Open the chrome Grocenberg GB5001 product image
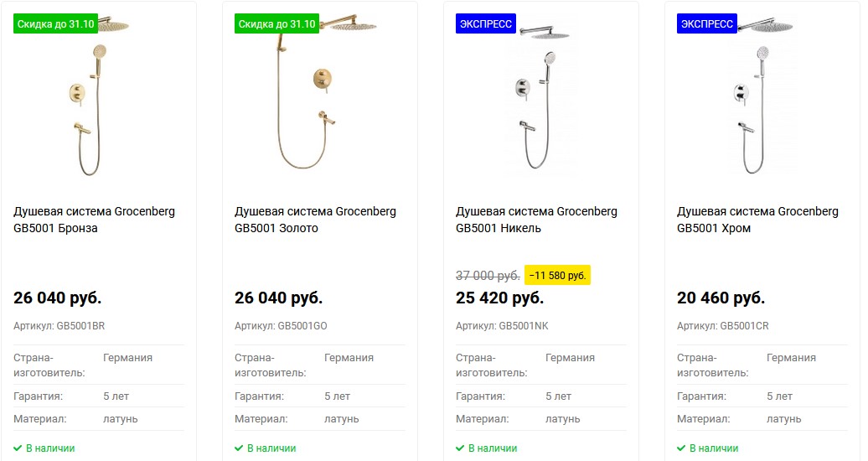The image size is (868, 461). [762, 101]
